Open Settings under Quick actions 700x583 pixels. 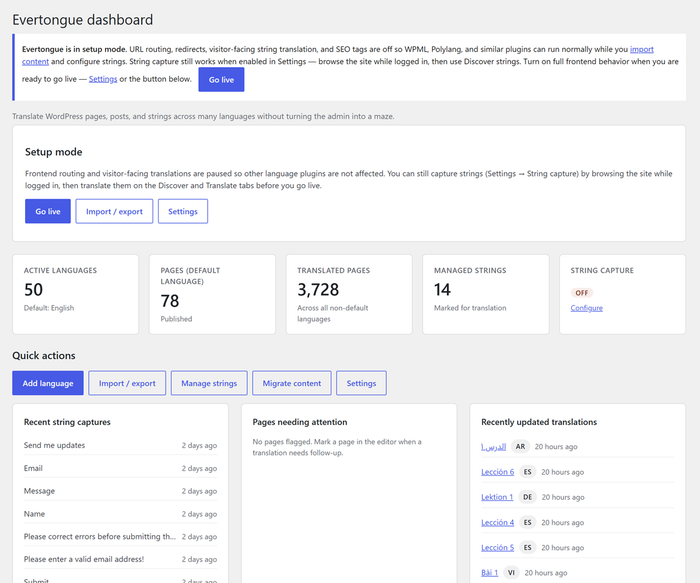[361, 383]
